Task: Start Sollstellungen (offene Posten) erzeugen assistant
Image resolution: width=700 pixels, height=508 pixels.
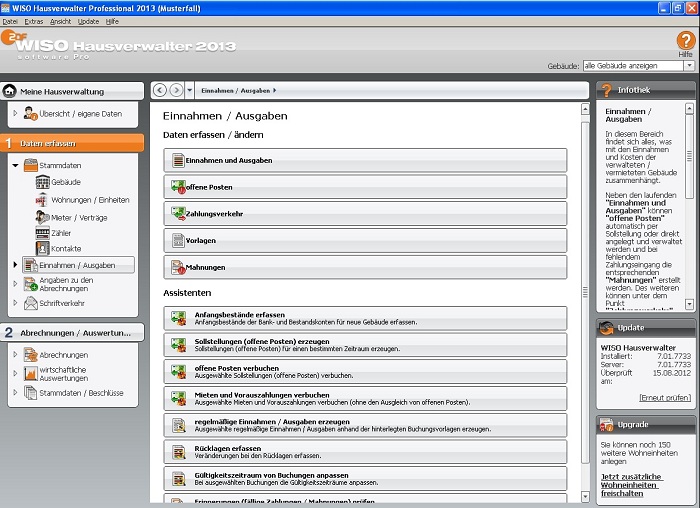Action: click(365, 345)
